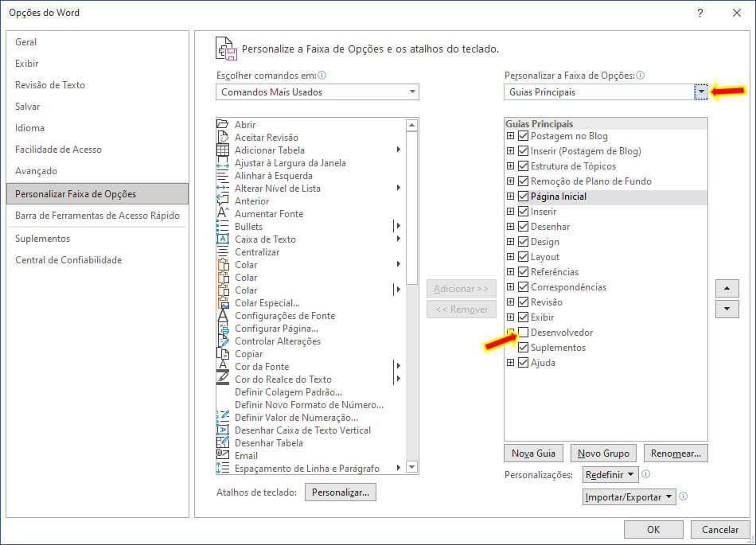Click the Aceitar Revisão command icon
The image size is (756, 545).
(x=222, y=138)
